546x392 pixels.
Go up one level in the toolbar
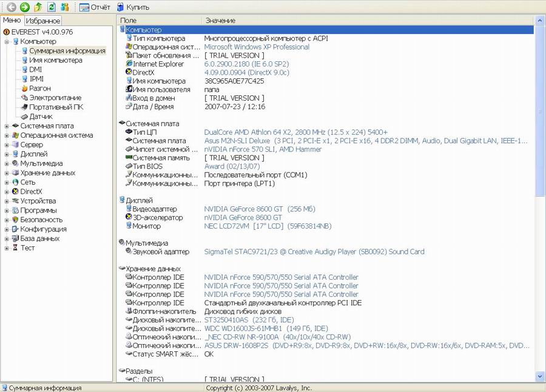(x=38, y=7)
